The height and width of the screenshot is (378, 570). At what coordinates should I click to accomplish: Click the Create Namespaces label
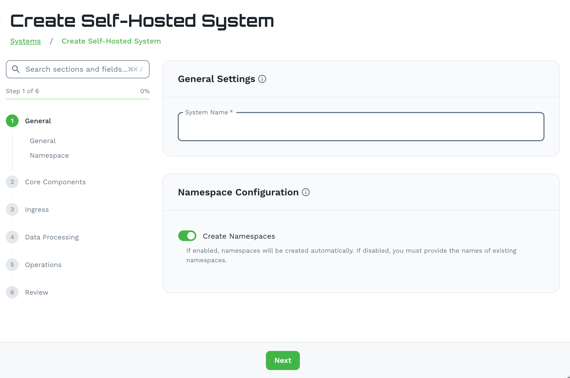(239, 236)
